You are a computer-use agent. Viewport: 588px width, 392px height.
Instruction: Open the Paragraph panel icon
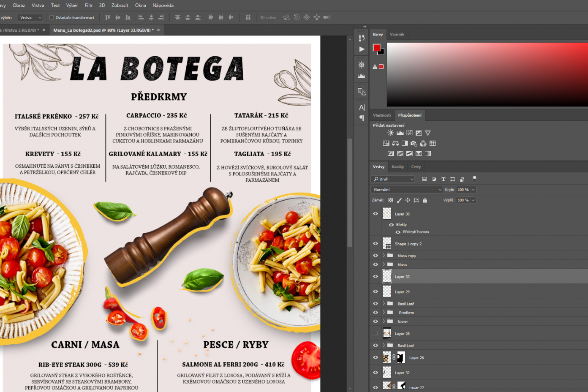362,118
